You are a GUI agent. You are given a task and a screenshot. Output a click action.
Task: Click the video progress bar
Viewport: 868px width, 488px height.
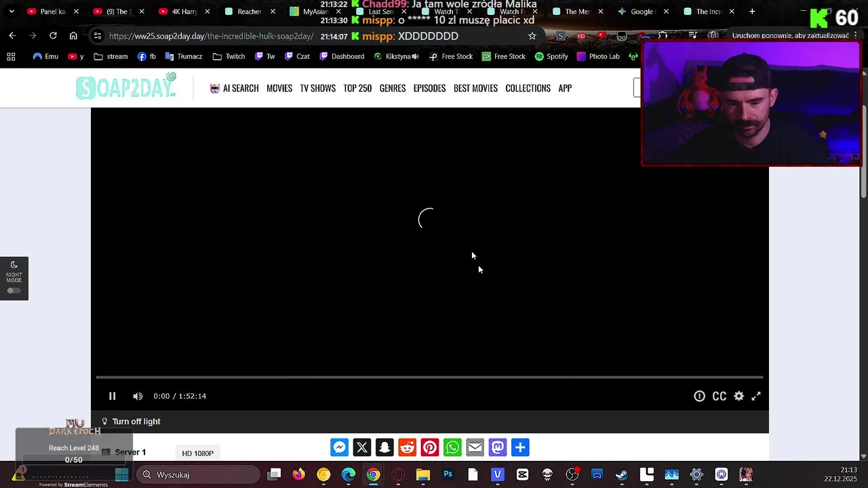430,377
